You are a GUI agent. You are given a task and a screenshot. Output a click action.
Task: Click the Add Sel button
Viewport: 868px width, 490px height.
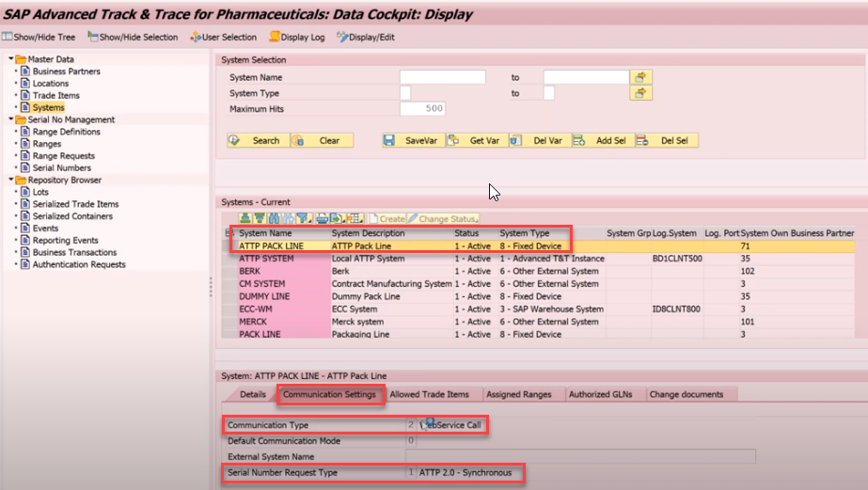point(604,141)
